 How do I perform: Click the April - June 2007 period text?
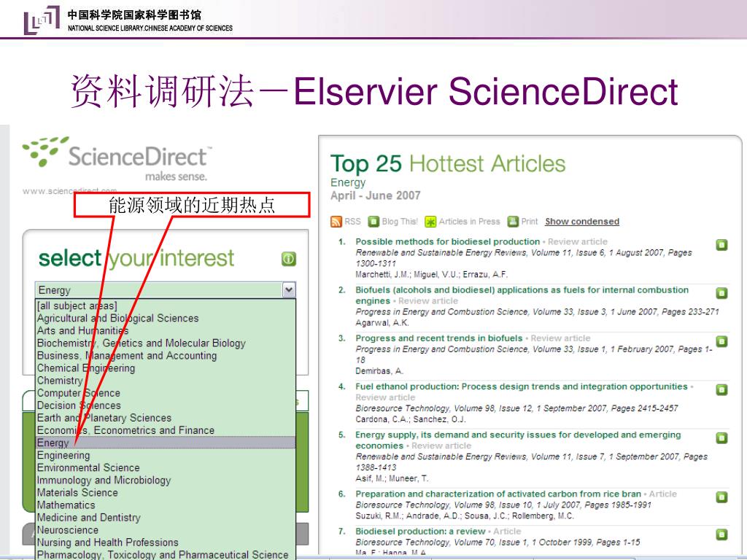(x=376, y=195)
